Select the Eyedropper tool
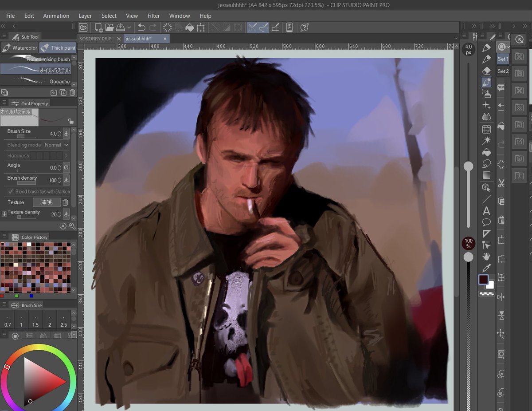Viewport: 532px width, 411px height. [x=486, y=268]
